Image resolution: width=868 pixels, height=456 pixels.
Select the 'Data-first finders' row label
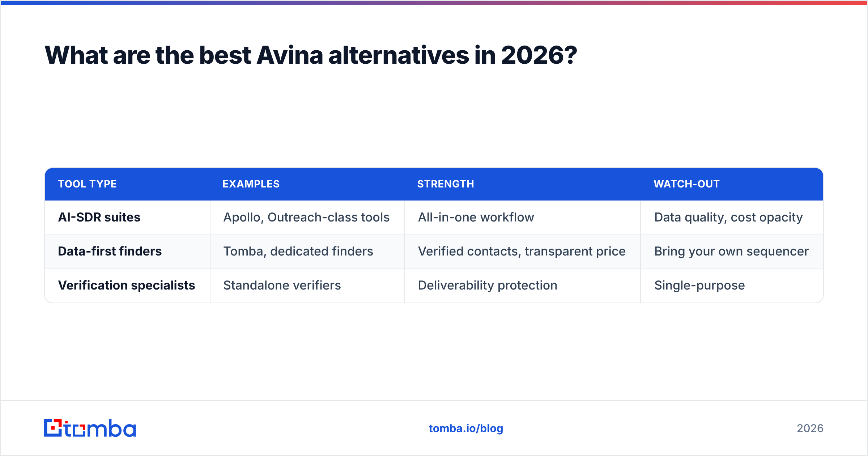[110, 251]
